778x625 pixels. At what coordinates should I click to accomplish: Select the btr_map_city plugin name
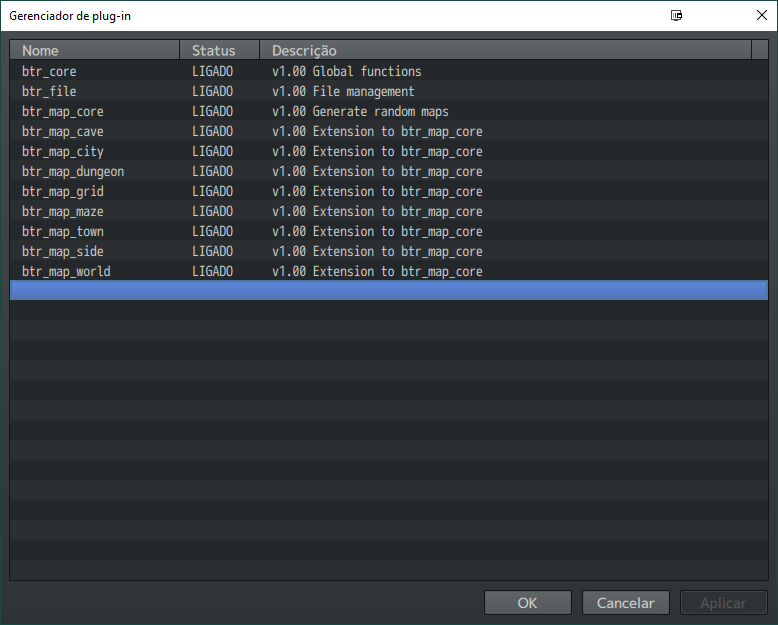(x=63, y=151)
